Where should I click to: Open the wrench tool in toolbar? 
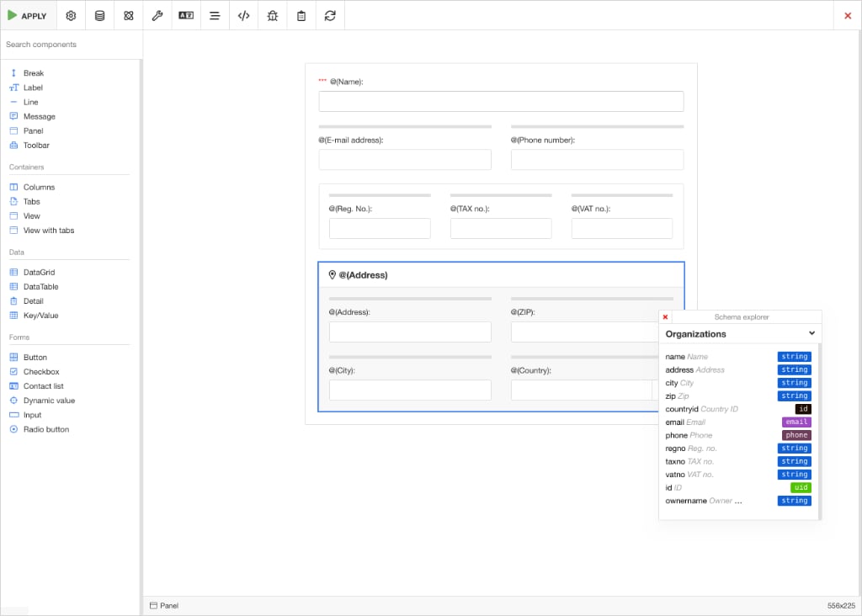click(157, 15)
